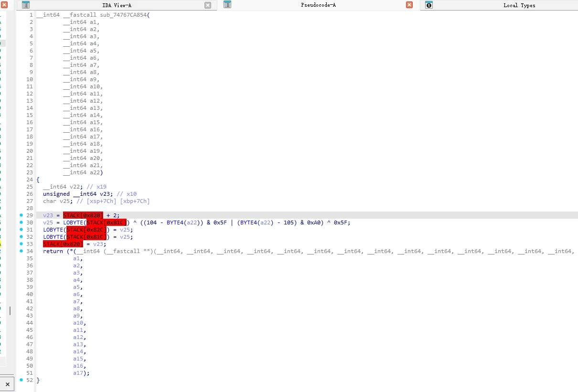Select function name sub_74767CA854
The image size is (578, 392).
click(123, 15)
